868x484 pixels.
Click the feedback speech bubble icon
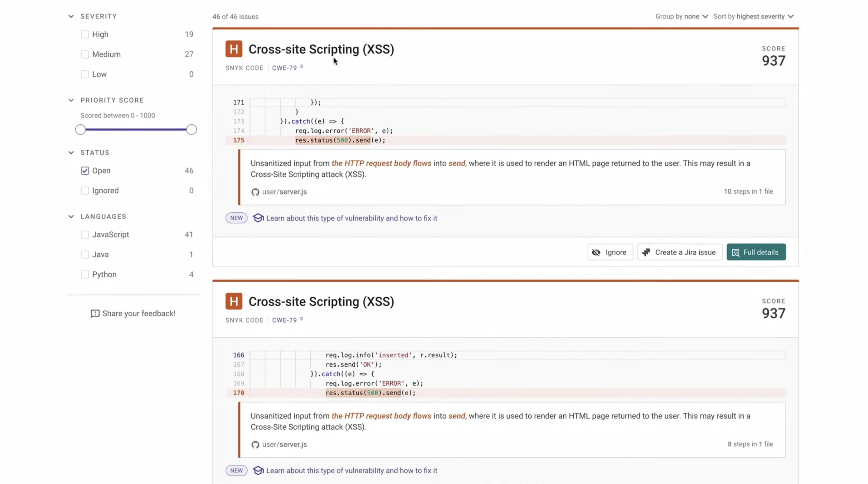[x=95, y=314]
